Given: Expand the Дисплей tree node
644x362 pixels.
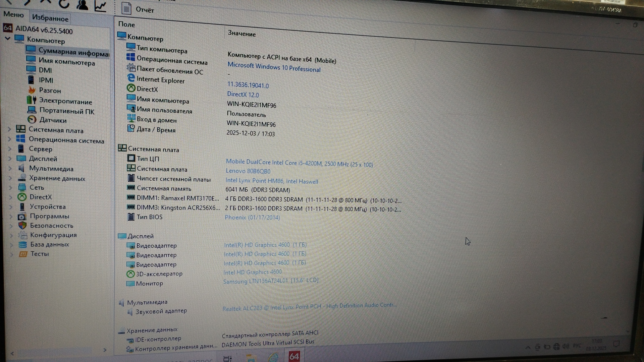Looking at the screenshot, I should [10, 158].
